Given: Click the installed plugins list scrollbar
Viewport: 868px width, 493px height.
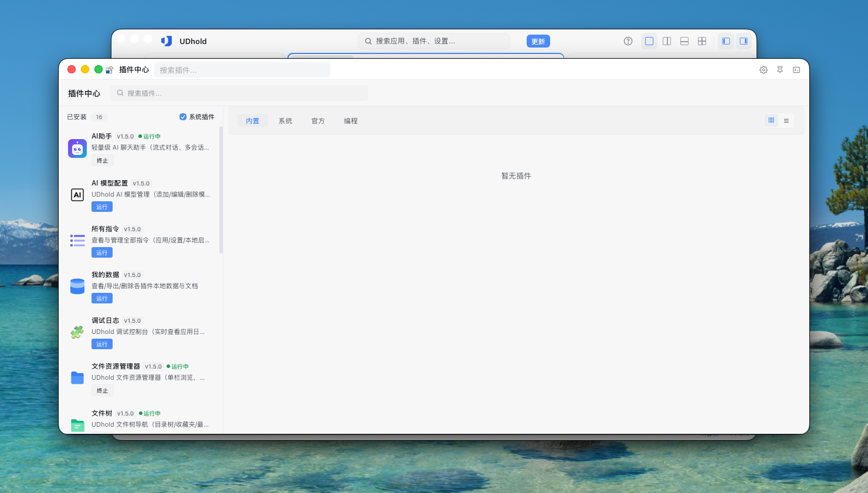Looking at the screenshot, I should pyautogui.click(x=221, y=190).
